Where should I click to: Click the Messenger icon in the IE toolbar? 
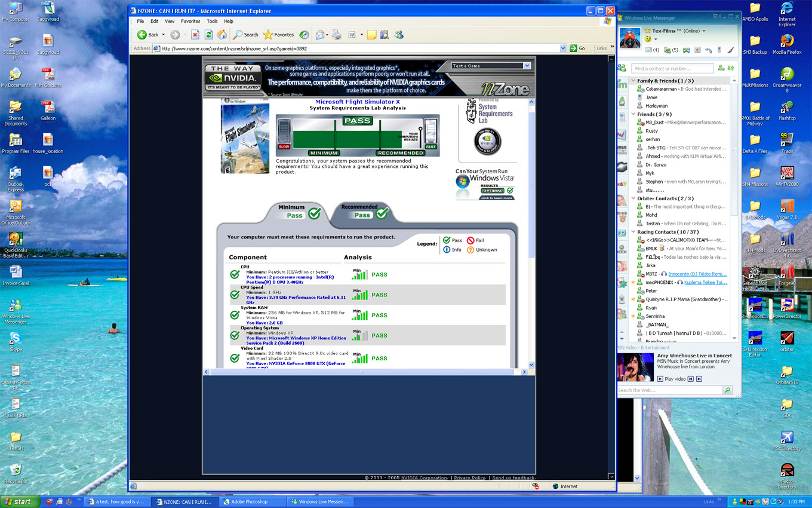pyautogui.click(x=398, y=35)
